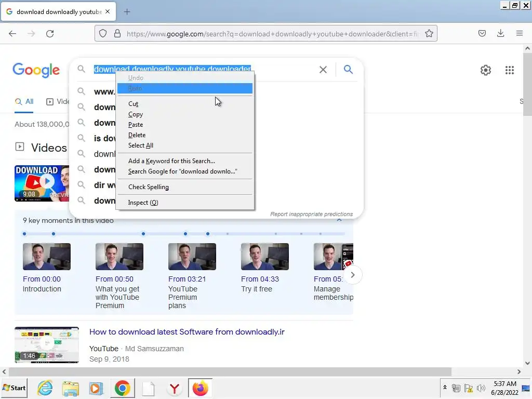Open Windows Media Player taskbar icon
The image size is (532, 399).
click(96, 388)
